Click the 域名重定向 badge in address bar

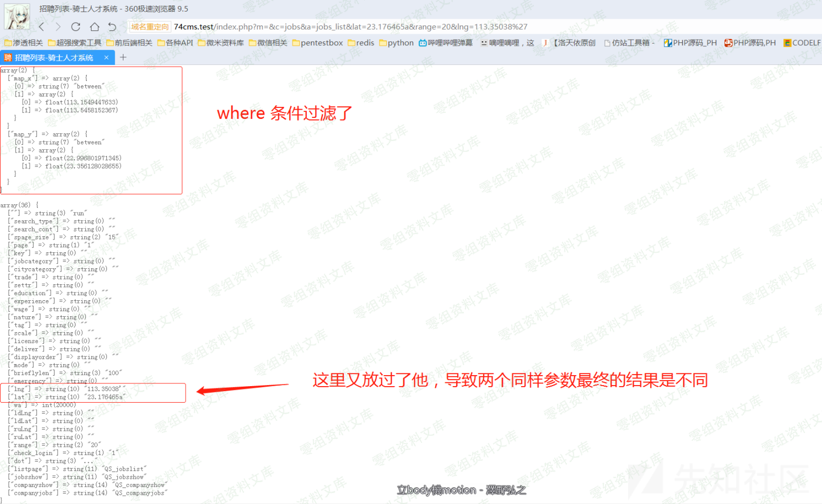[150, 26]
